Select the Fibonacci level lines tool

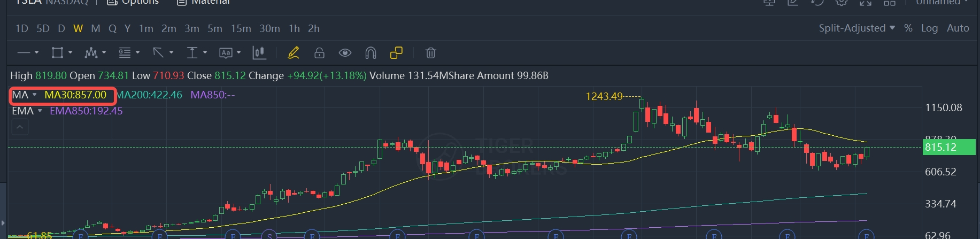pyautogui.click(x=125, y=52)
